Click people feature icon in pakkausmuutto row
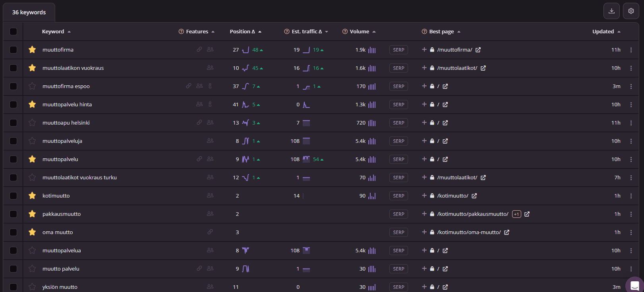 pyautogui.click(x=210, y=214)
